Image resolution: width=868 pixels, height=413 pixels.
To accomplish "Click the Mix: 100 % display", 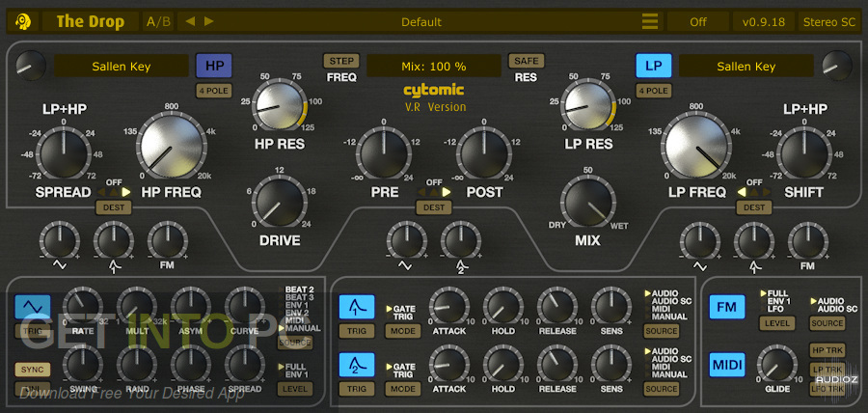I will [x=434, y=66].
